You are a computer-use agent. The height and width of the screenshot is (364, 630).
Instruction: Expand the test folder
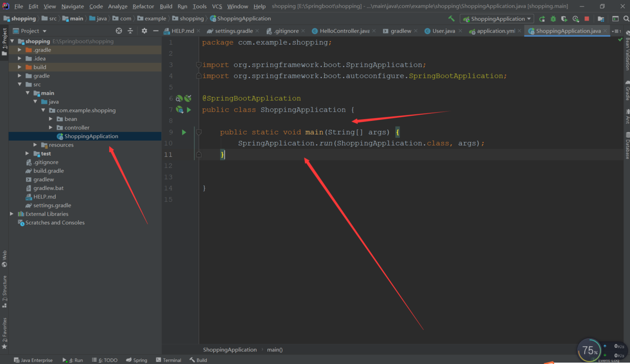27,153
